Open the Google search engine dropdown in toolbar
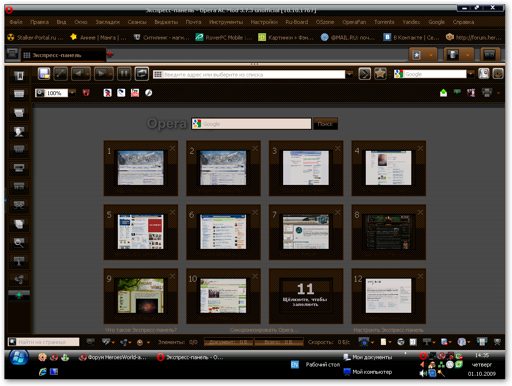Image resolution: width=512 pixels, height=386 pixels. 471,74
